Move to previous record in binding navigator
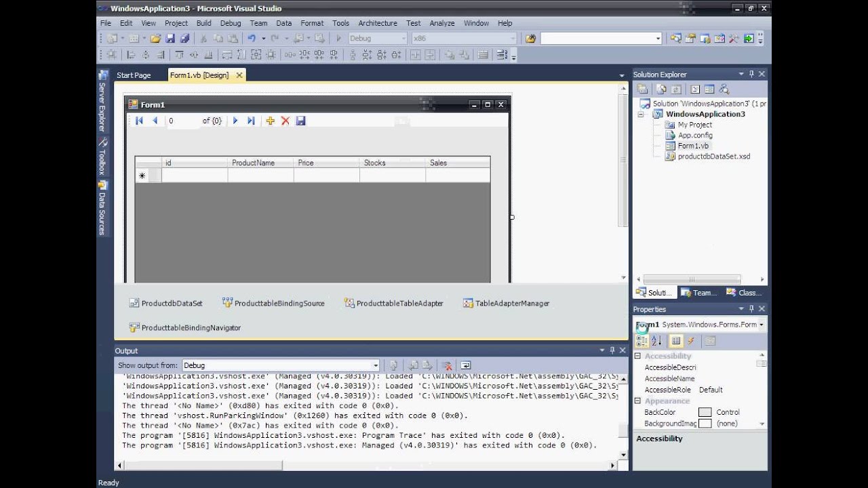 (155, 121)
